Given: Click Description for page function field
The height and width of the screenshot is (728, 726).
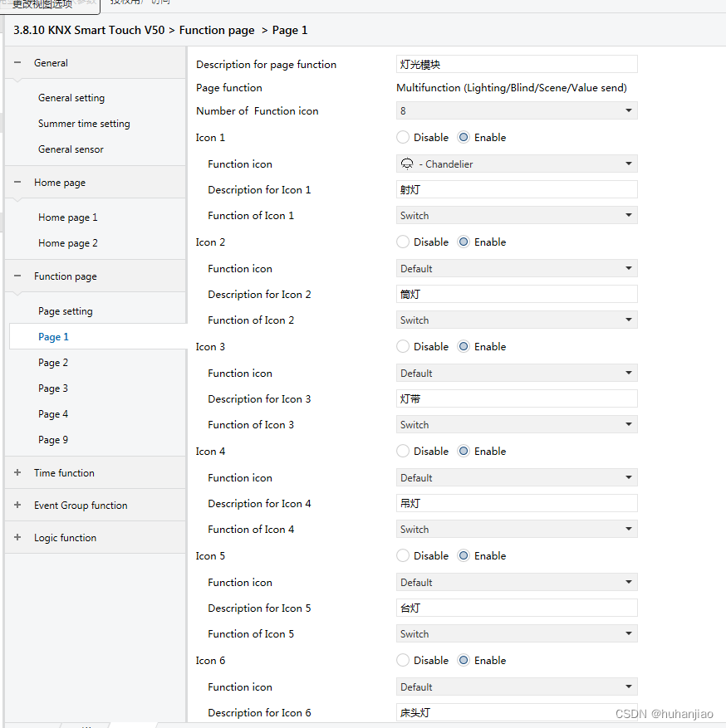Looking at the screenshot, I should 516,65.
